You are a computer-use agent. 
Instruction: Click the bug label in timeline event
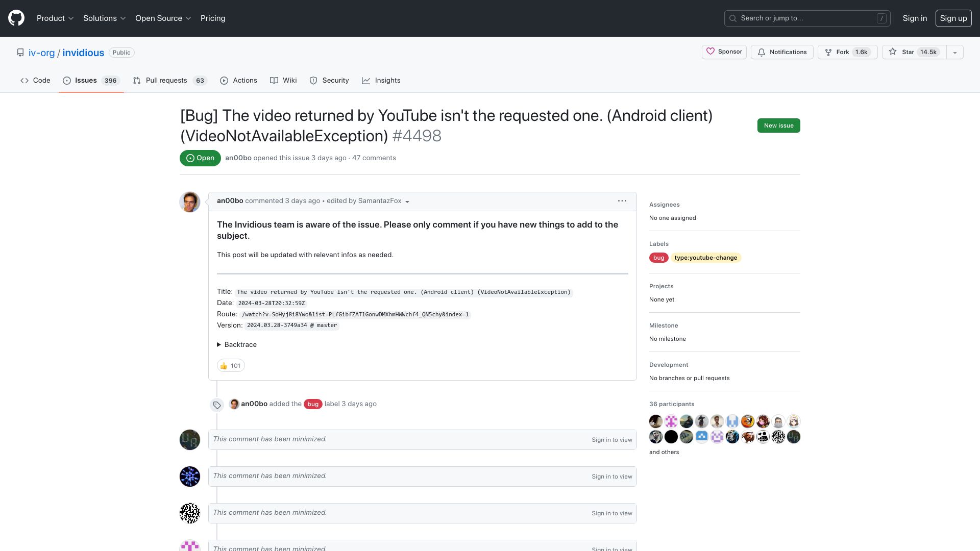[x=313, y=404]
